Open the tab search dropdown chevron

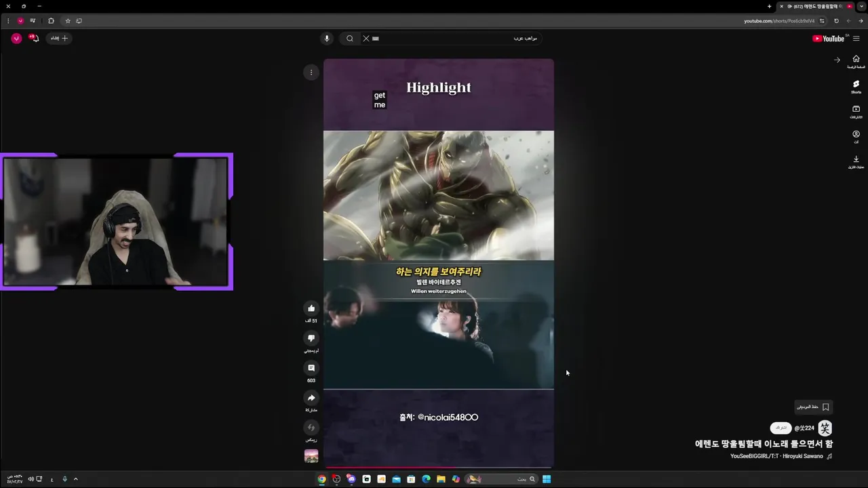861,6
